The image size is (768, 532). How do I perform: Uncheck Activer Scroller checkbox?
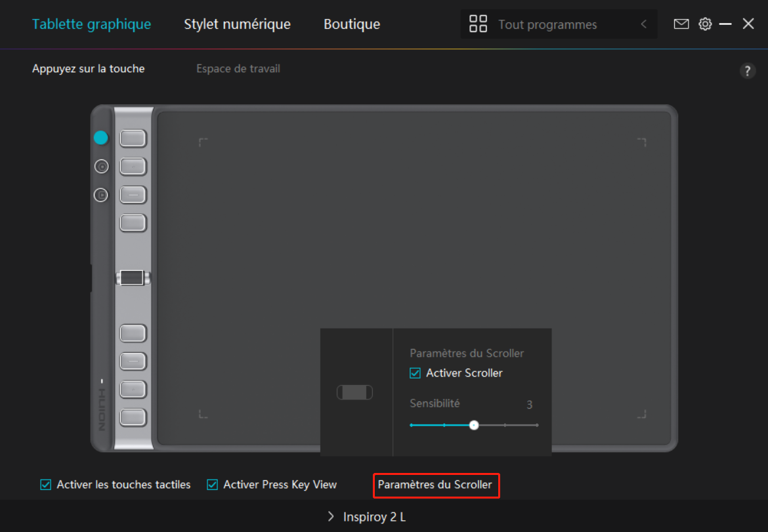tap(416, 373)
